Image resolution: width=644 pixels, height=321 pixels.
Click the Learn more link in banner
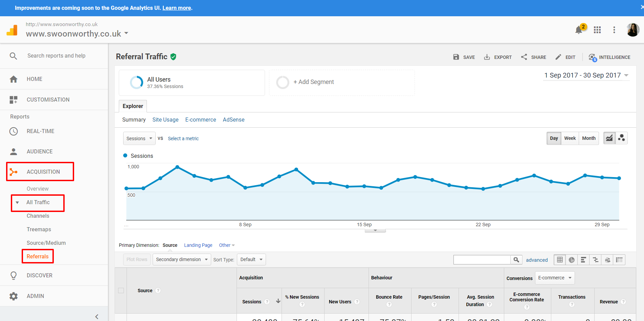[177, 8]
